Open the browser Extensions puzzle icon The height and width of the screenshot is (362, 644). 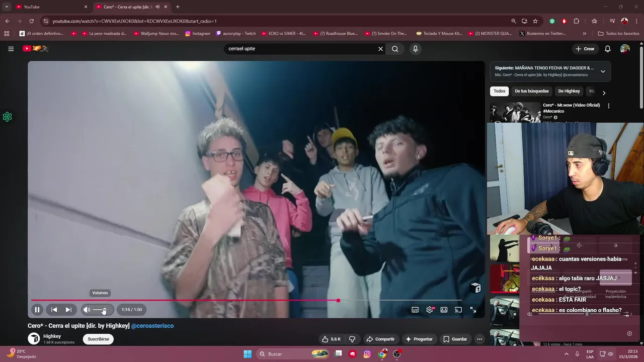pyautogui.click(x=577, y=21)
